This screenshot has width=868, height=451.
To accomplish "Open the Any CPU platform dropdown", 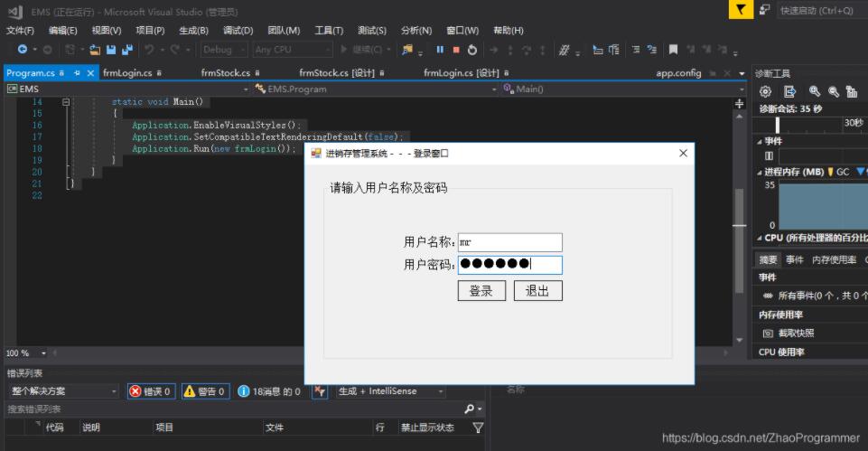I will click(293, 50).
